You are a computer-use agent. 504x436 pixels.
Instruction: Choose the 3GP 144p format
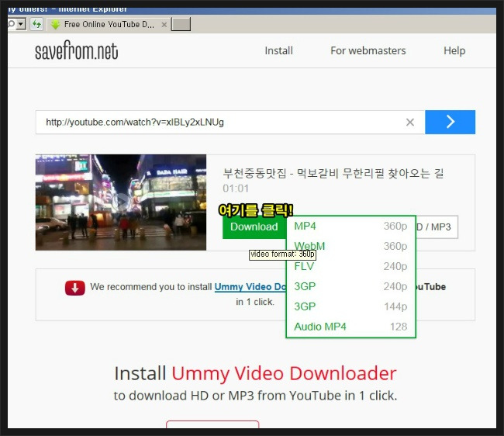tap(350, 306)
